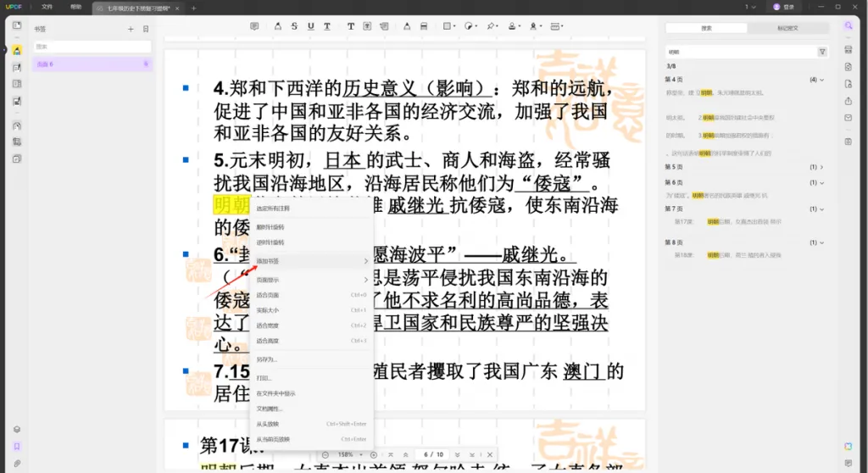
Task: Open the 第17课 search result on page 7
Action: (727, 221)
